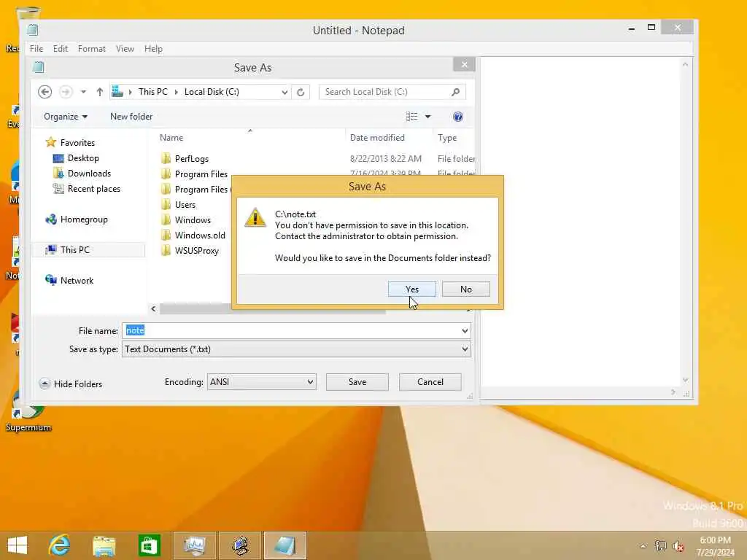Click the left arrow of horizontal scrollbar
The width and height of the screenshot is (747, 560).
(153, 309)
